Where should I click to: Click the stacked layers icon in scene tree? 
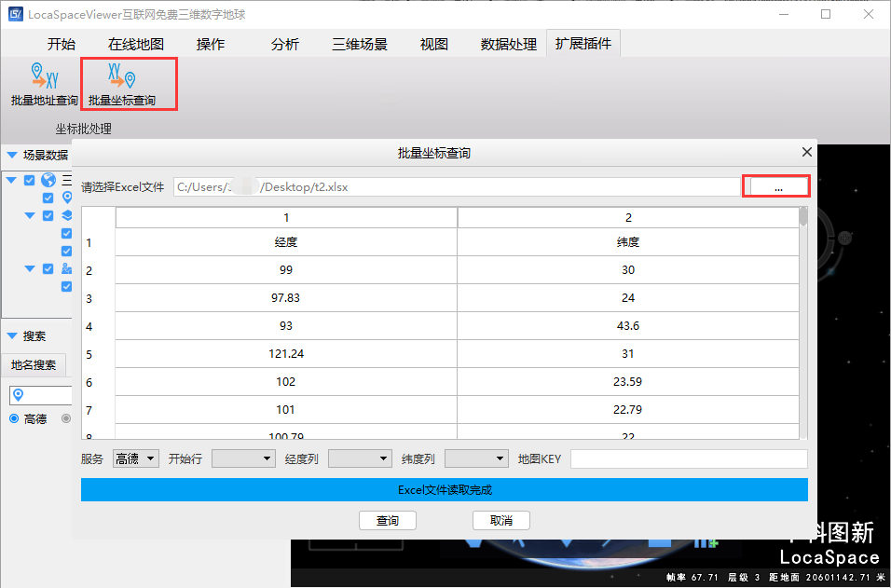(x=67, y=215)
